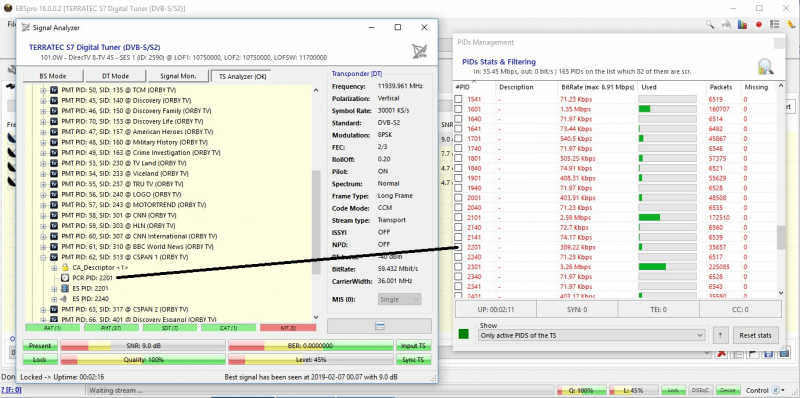Check the checkbox for PID 2301
This screenshot has height=398, width=800.
[x=459, y=267]
